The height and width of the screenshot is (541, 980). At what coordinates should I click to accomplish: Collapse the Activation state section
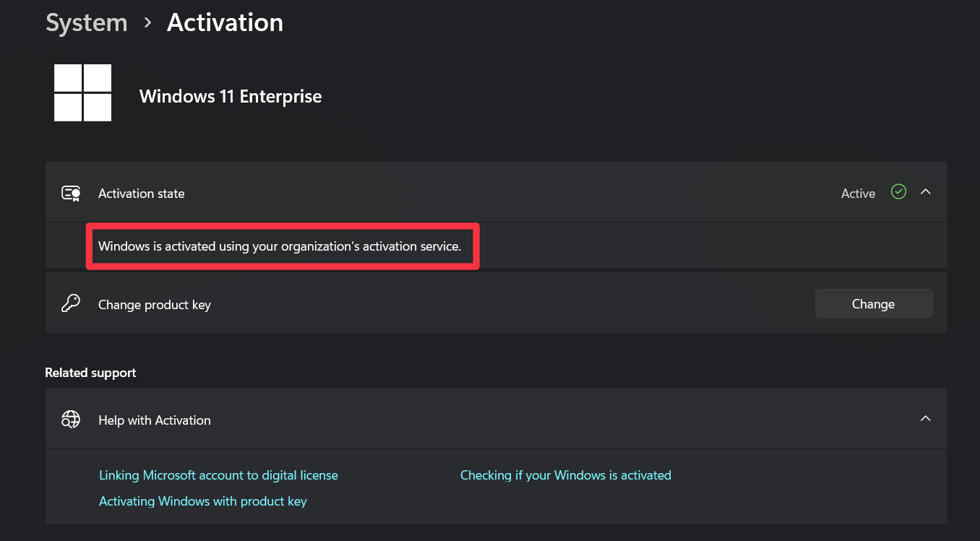pos(925,192)
